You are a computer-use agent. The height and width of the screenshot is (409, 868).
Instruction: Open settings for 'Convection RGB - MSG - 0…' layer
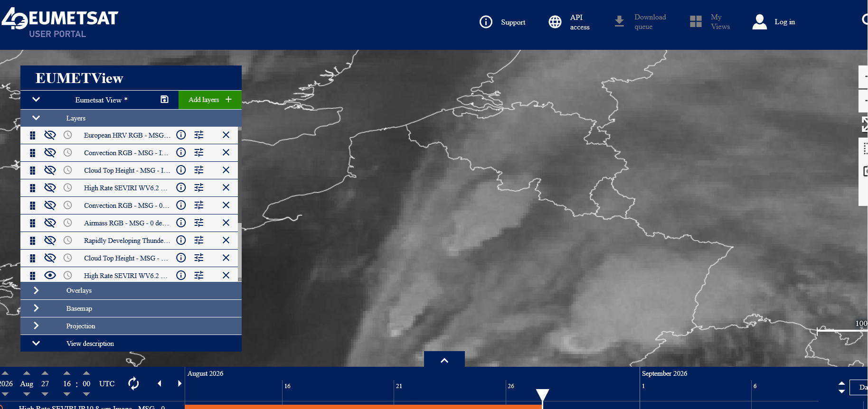click(199, 205)
